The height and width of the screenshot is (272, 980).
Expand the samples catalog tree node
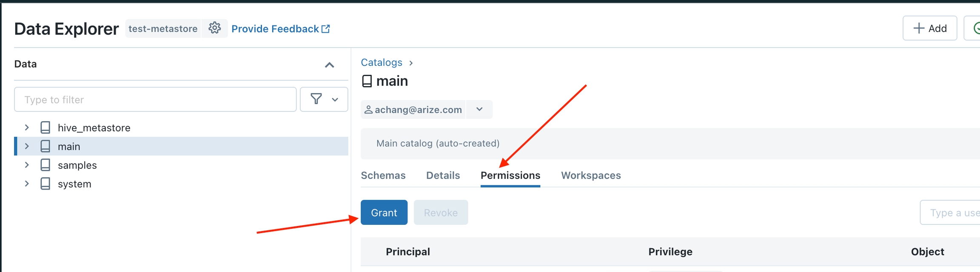[27, 165]
